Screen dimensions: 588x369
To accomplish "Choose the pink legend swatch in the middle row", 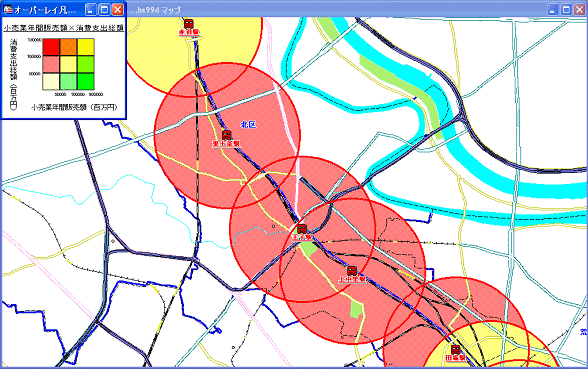I will point(51,64).
